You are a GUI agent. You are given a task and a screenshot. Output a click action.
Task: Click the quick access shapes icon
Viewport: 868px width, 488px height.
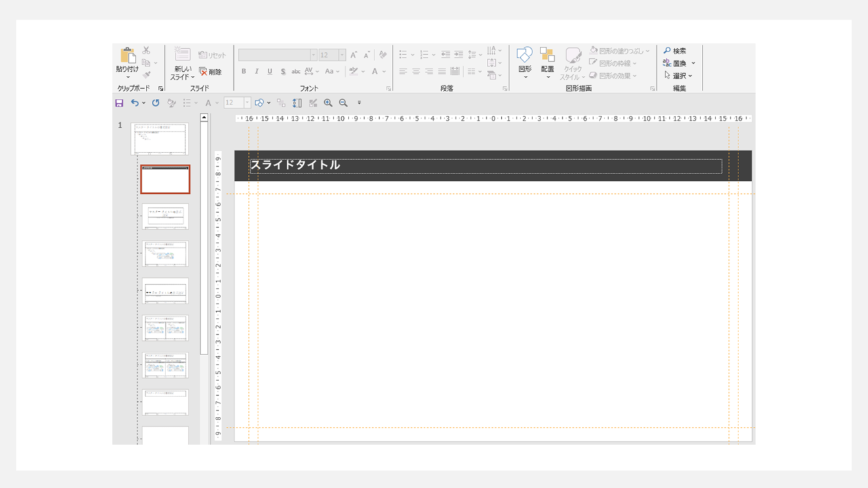(x=259, y=103)
